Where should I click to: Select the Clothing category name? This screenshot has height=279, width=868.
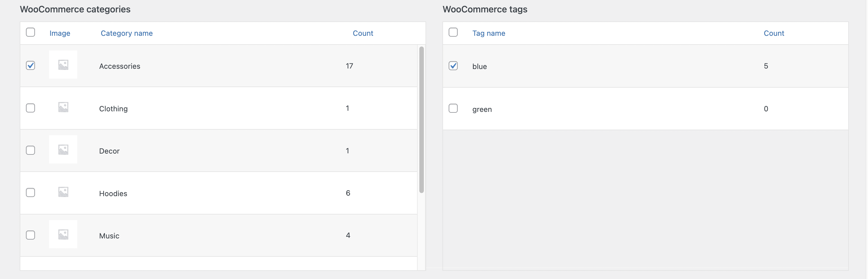tap(113, 109)
